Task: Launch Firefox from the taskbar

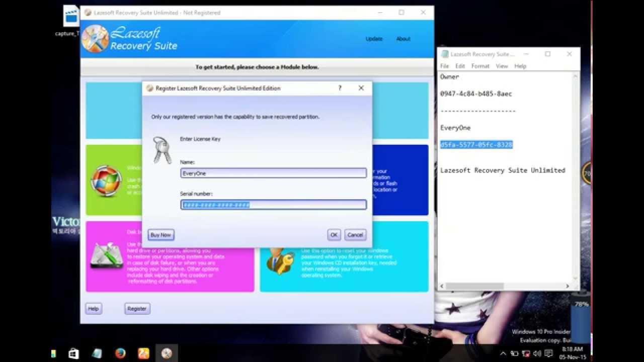Action: (x=120, y=353)
